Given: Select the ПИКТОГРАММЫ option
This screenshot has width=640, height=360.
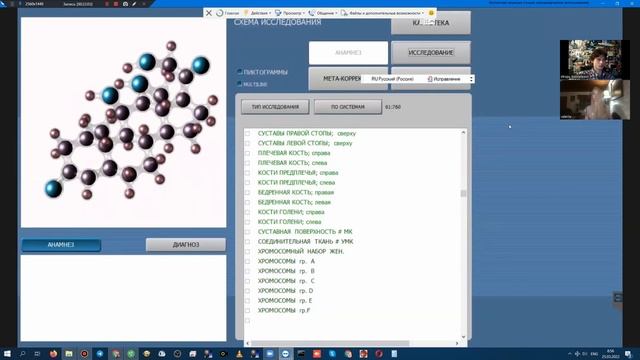Looking at the screenshot, I should click(240, 72).
